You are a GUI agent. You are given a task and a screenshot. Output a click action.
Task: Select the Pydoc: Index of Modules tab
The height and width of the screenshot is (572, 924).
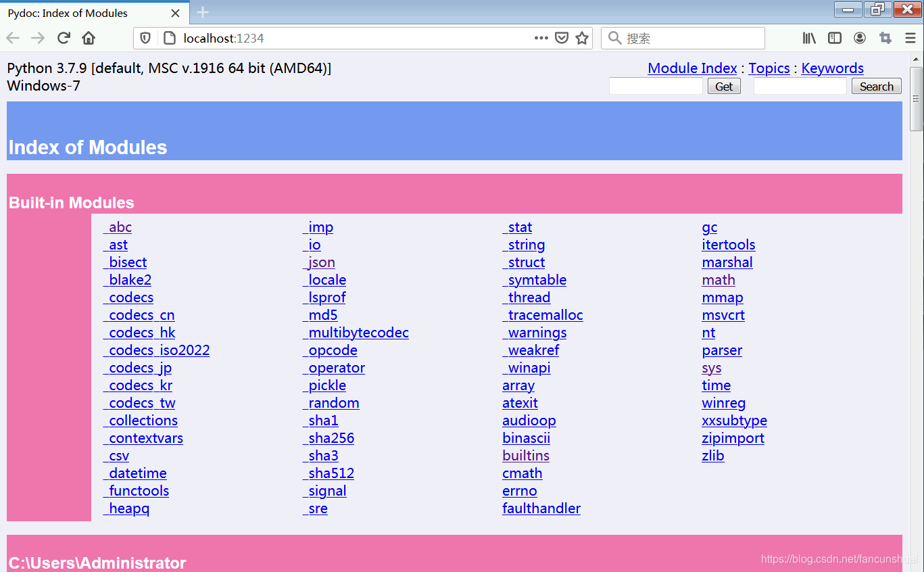click(94, 13)
